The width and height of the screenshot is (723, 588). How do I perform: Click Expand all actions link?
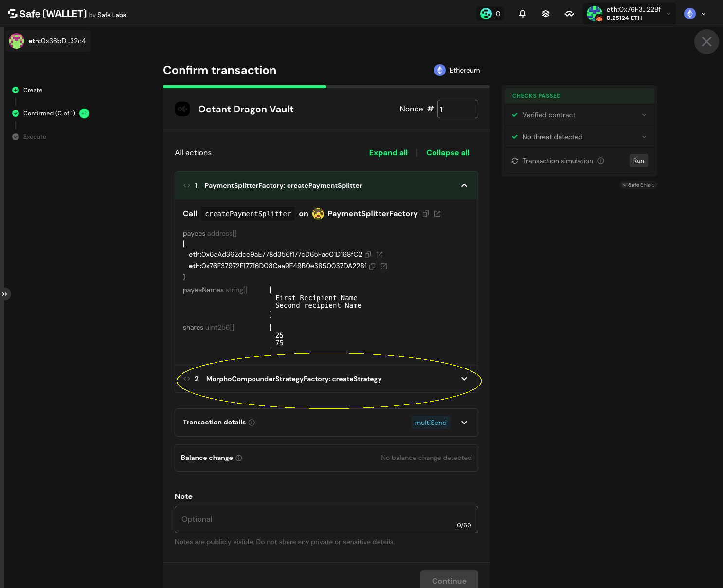[388, 153]
